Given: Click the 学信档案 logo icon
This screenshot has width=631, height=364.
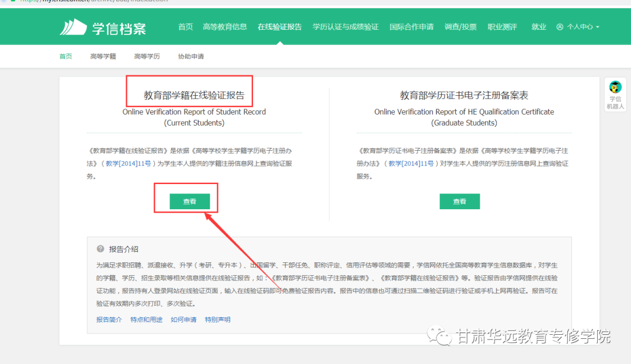Looking at the screenshot, I should [x=73, y=27].
